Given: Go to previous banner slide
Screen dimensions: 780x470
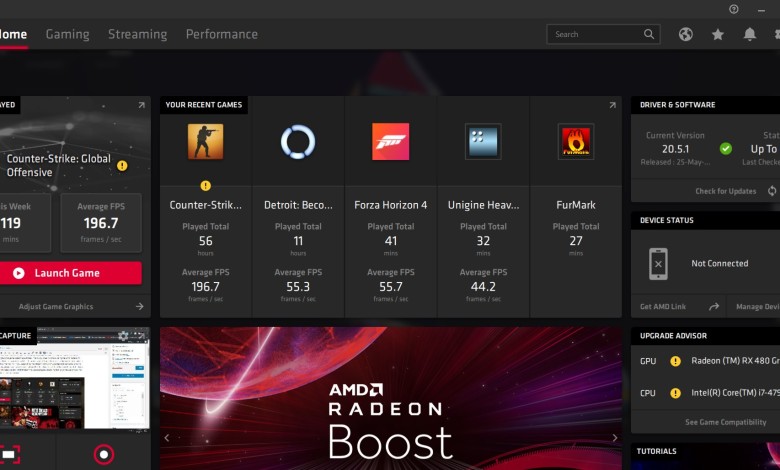Looking at the screenshot, I should [167, 438].
